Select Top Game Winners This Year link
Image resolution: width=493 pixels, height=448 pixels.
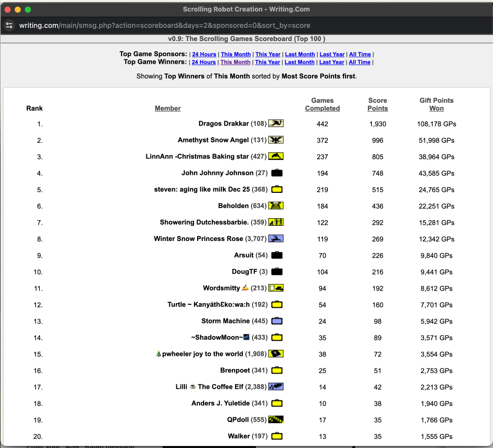[268, 62]
